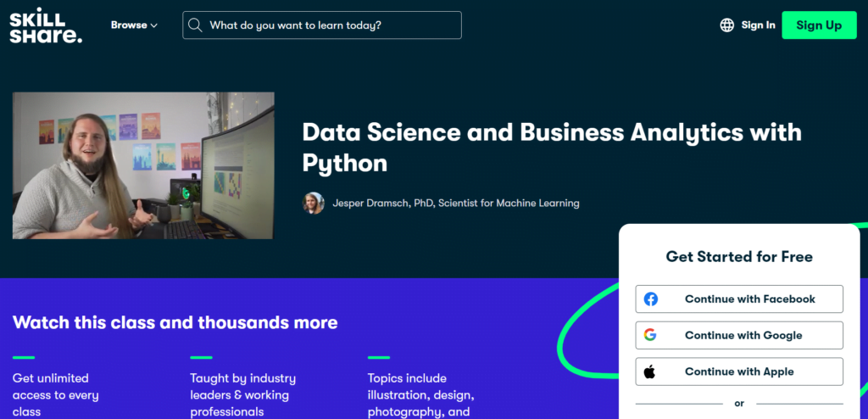Click the chevron next to Browse
The height and width of the screenshot is (419, 868).
(154, 25)
